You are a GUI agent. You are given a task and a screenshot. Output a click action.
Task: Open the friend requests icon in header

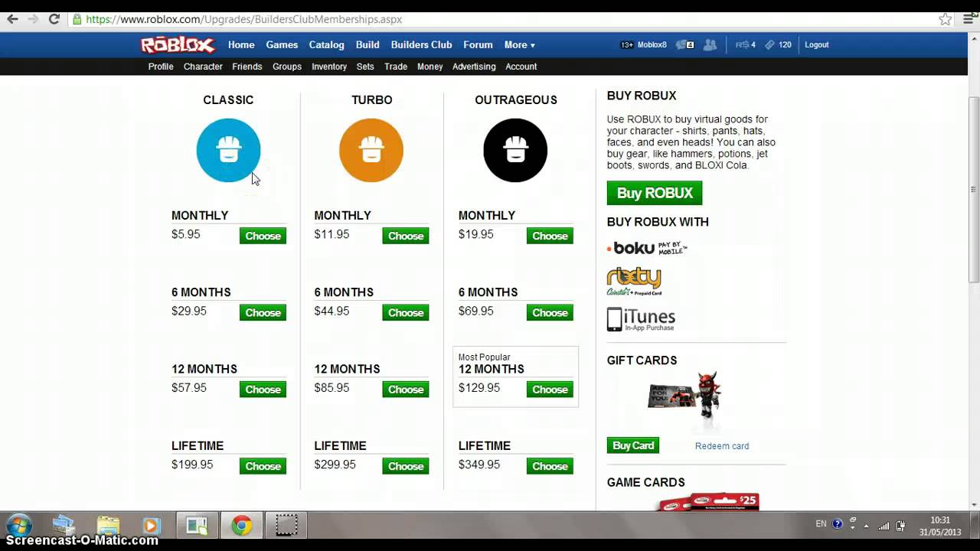[x=710, y=45]
